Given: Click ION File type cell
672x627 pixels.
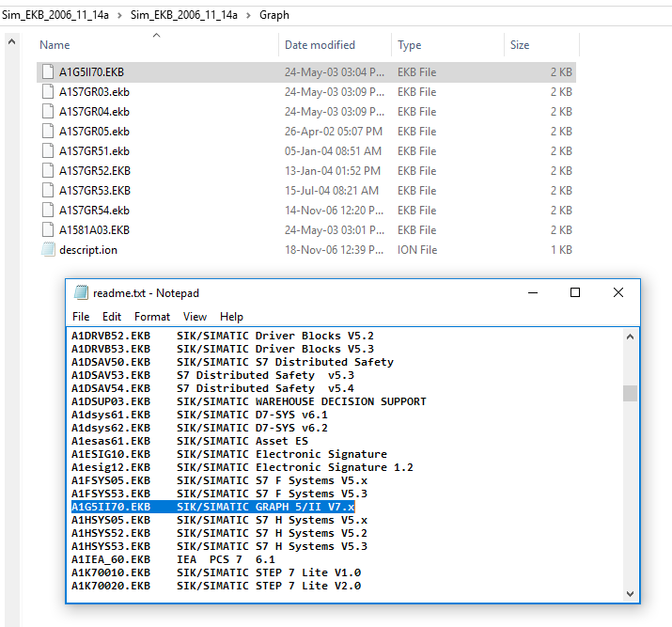Looking at the screenshot, I should 417,249.
